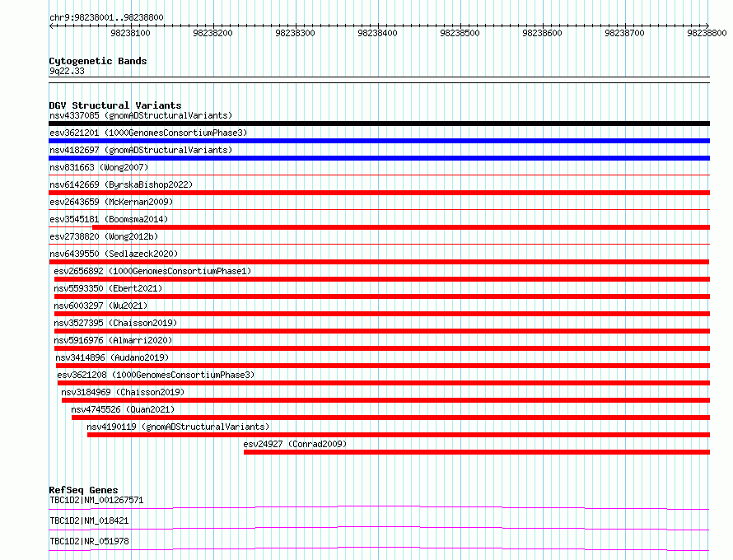Select transcript TBC1D2|NR_051978
The width and height of the screenshot is (733, 560).
coord(89,541)
